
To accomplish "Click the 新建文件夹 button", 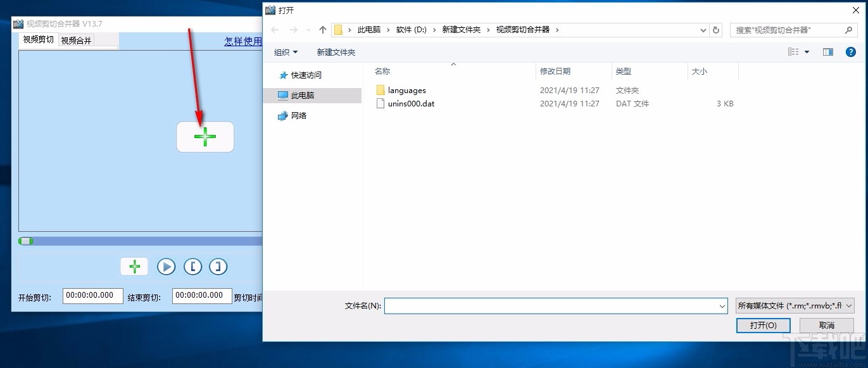I will [x=336, y=52].
